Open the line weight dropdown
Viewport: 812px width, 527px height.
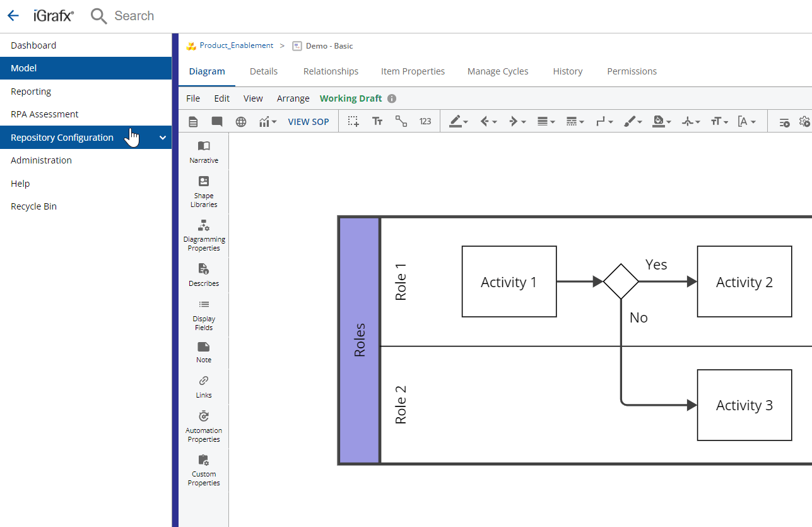point(546,121)
